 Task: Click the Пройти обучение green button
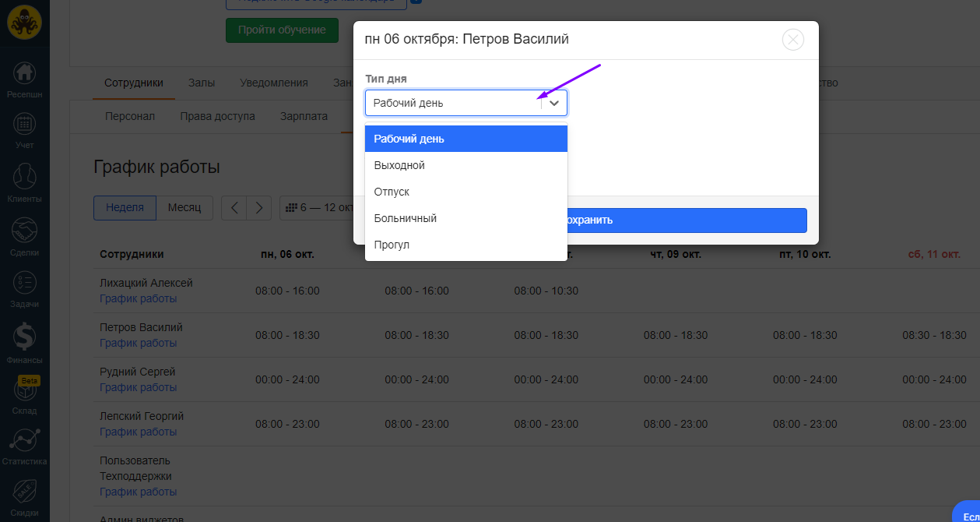(282, 30)
